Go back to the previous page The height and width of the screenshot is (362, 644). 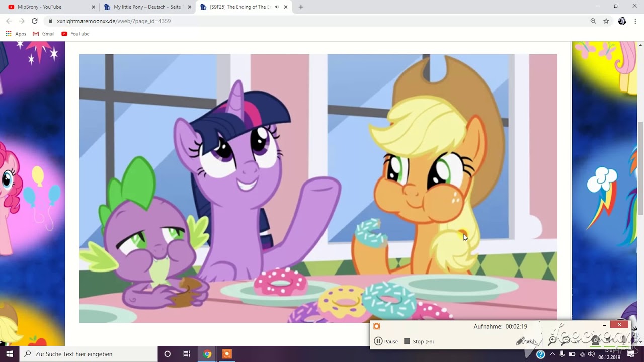click(9, 21)
